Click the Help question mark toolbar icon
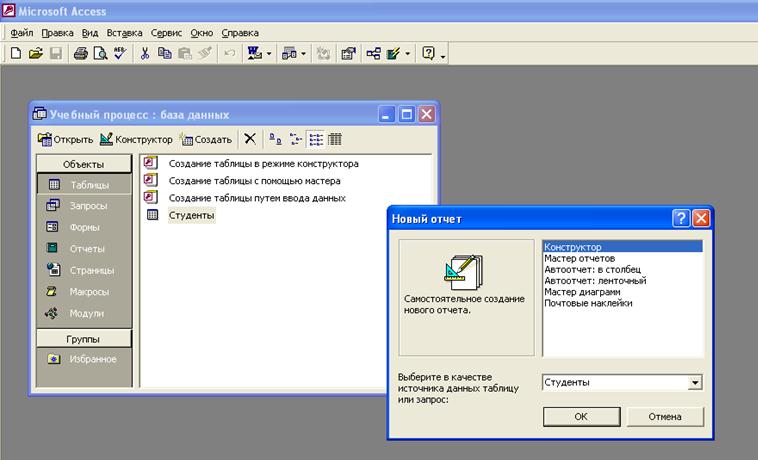The width and height of the screenshot is (758, 460). [x=428, y=53]
